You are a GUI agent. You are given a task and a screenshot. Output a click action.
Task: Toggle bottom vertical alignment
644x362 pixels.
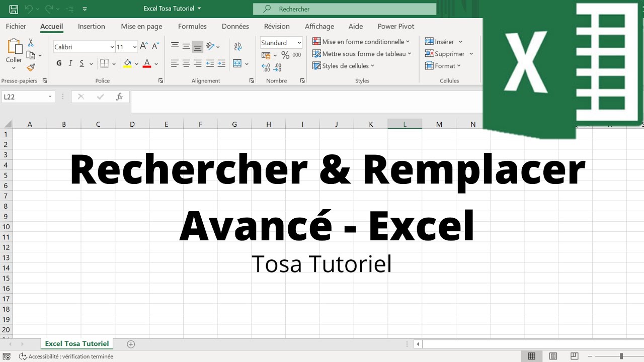(x=198, y=46)
